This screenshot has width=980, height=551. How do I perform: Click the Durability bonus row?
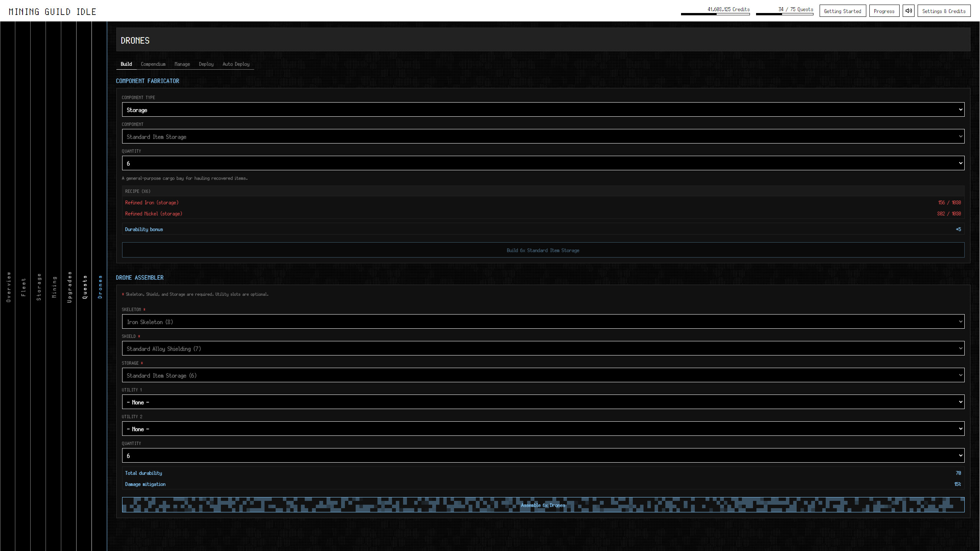543,229
